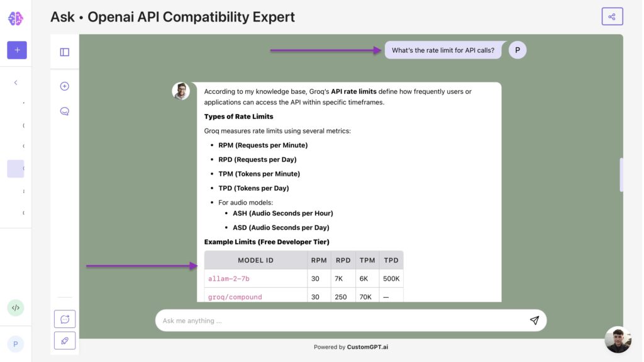Click the RPM column header
This screenshot has width=644, height=362.
[x=319, y=260]
